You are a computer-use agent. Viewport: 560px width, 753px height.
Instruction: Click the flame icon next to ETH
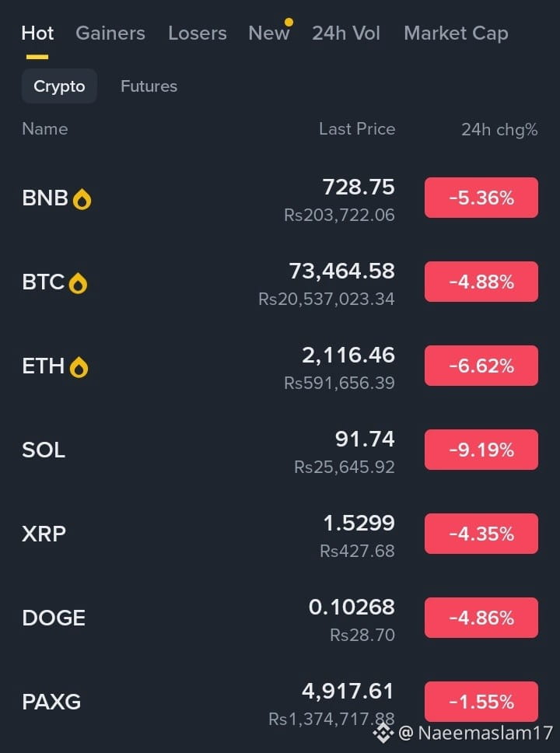click(x=79, y=367)
